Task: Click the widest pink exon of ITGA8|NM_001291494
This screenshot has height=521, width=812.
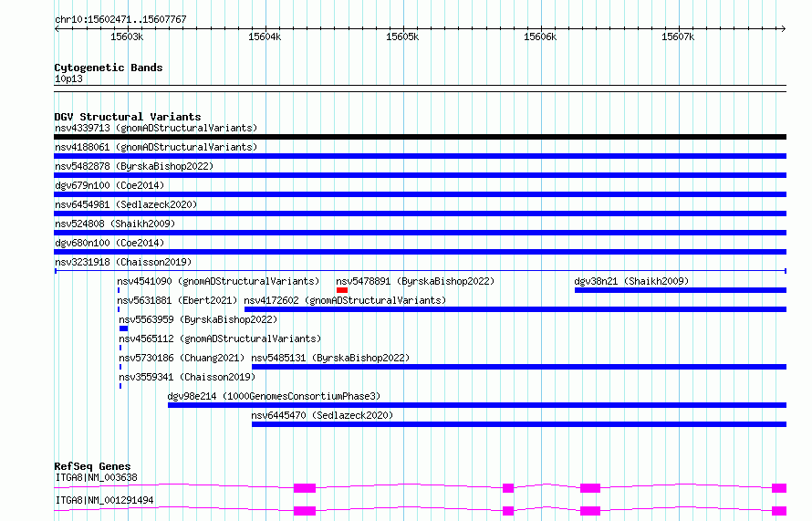Action: (305, 511)
